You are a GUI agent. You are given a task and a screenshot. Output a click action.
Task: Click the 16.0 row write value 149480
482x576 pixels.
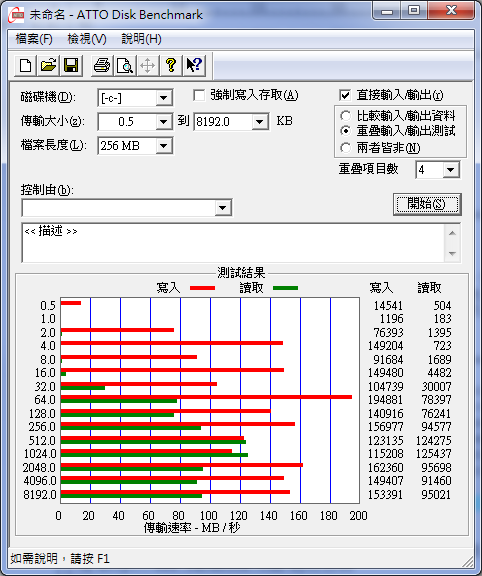(385, 373)
